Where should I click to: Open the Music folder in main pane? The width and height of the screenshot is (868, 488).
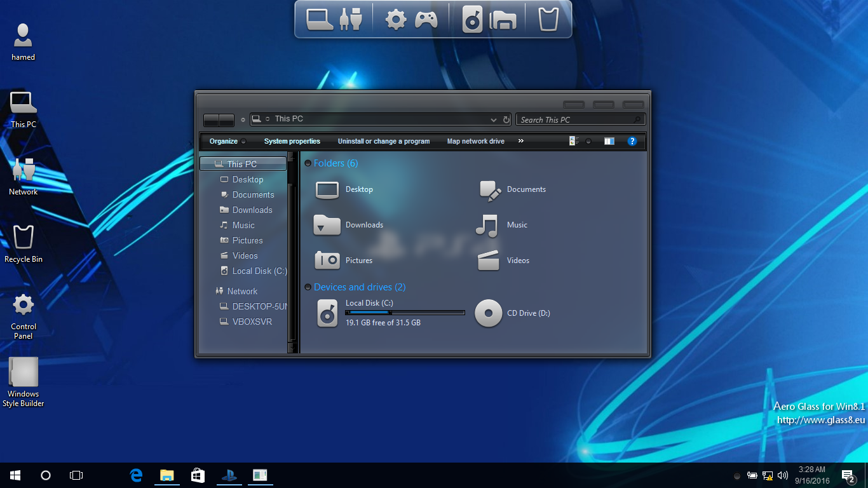pos(487,225)
